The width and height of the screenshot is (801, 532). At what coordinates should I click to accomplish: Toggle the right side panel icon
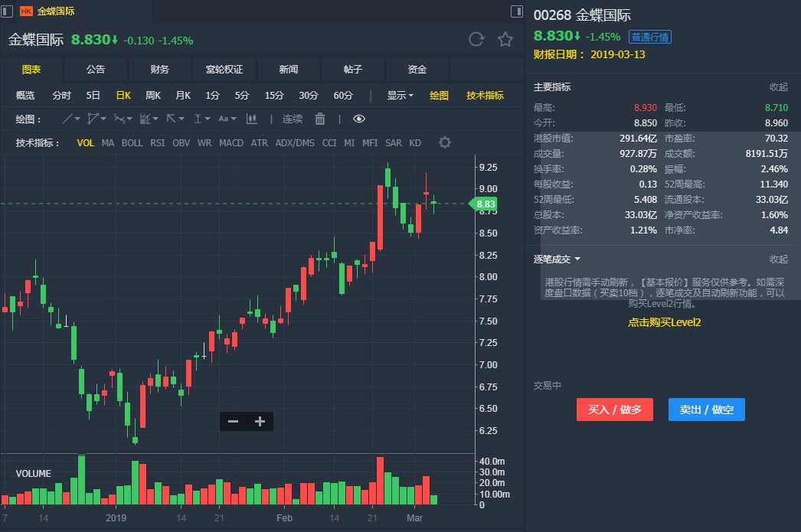coord(517,11)
